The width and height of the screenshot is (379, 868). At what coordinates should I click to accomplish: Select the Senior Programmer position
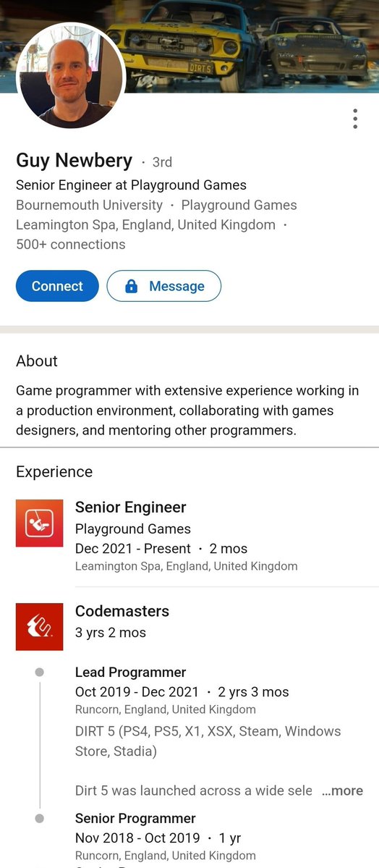point(135,818)
